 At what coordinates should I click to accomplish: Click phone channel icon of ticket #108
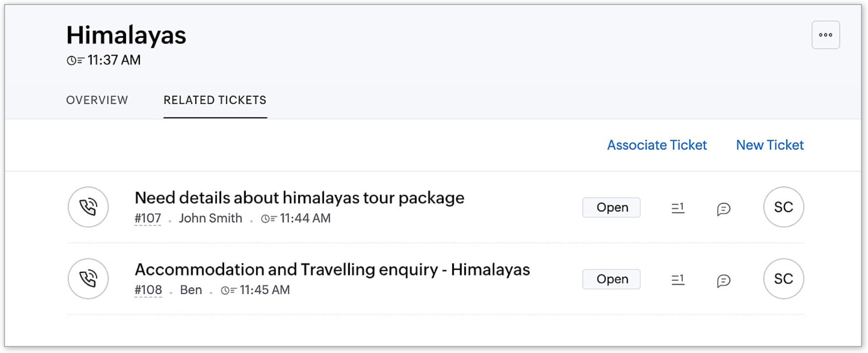[x=88, y=279]
